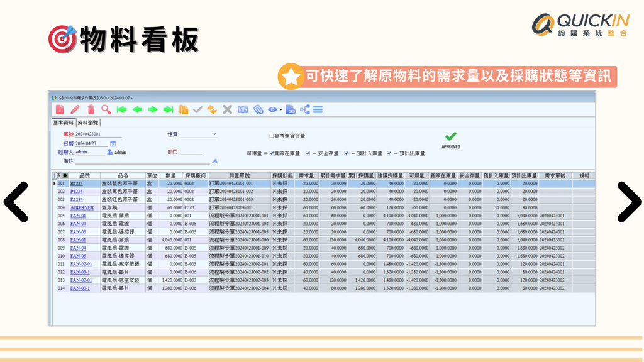
Task: Open the P1234 item link
Action: (x=76, y=192)
